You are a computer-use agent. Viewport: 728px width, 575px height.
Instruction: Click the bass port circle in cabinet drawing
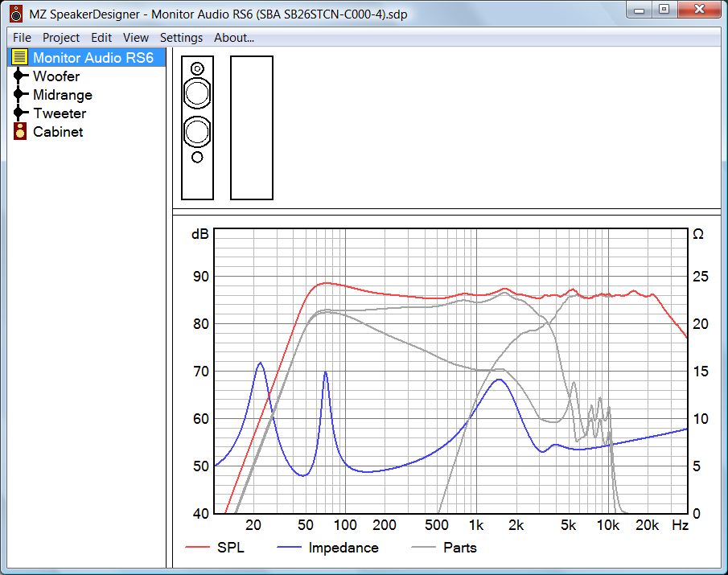click(197, 158)
